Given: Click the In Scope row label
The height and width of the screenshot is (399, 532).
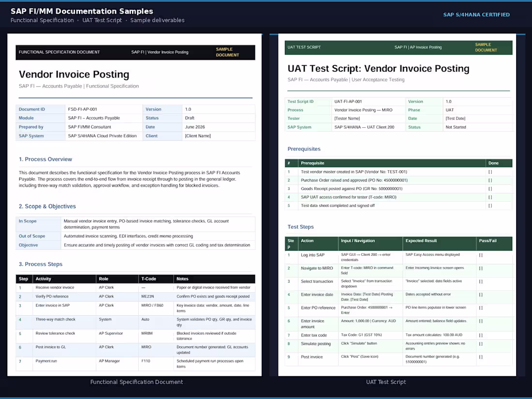Looking at the screenshot, I should coord(28,221).
